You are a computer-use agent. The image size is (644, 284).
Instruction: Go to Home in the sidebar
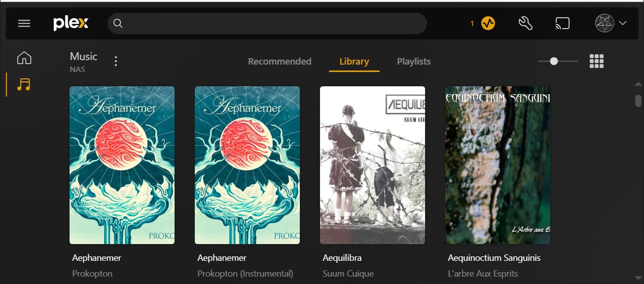24,58
